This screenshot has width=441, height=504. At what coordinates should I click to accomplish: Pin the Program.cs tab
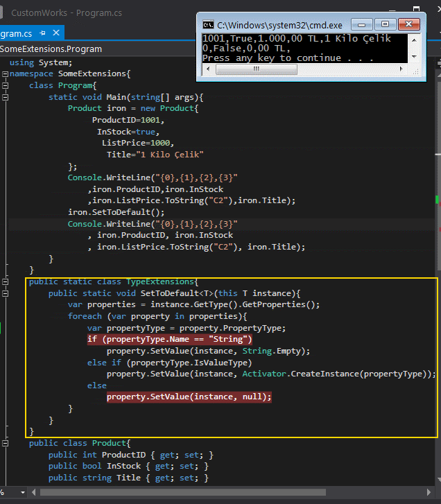point(43,33)
